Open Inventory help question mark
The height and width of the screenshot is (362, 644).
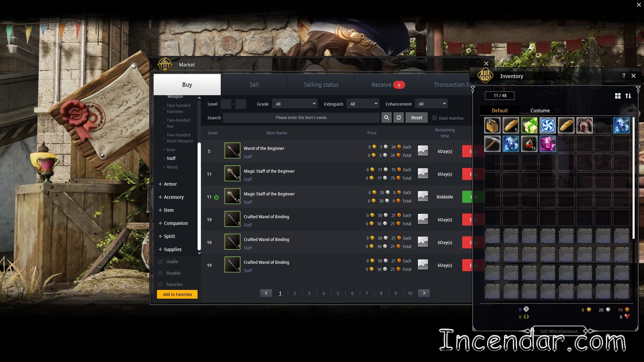point(624,76)
